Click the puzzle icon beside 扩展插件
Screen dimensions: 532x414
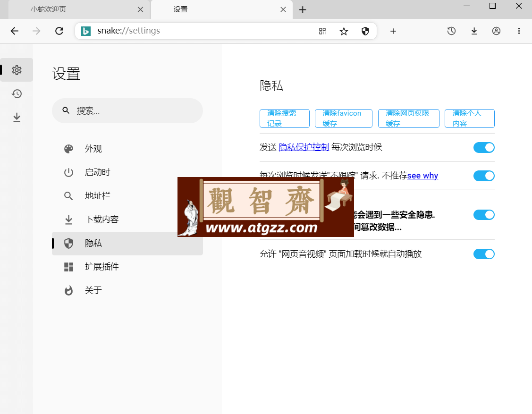pyautogui.click(x=68, y=267)
